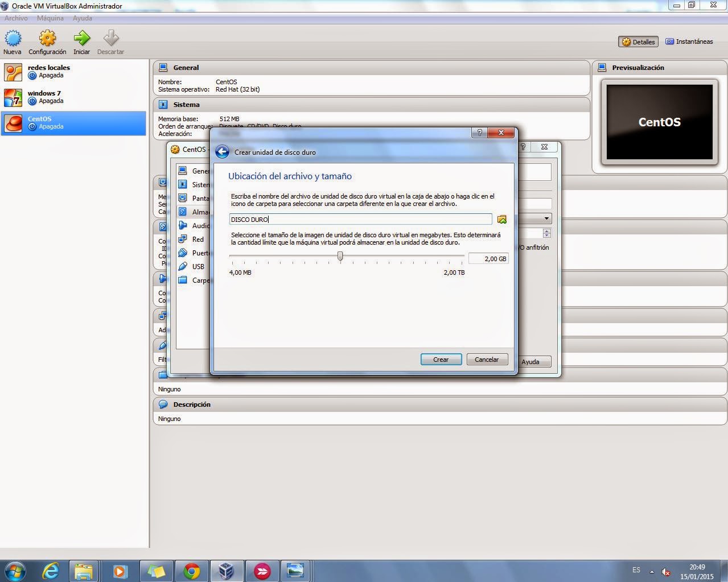
Task: Click the Crear button
Action: [x=441, y=360]
